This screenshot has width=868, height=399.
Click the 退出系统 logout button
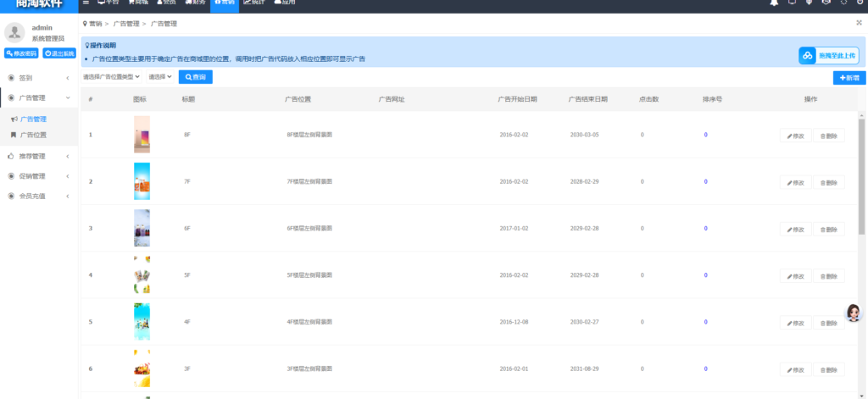click(59, 53)
